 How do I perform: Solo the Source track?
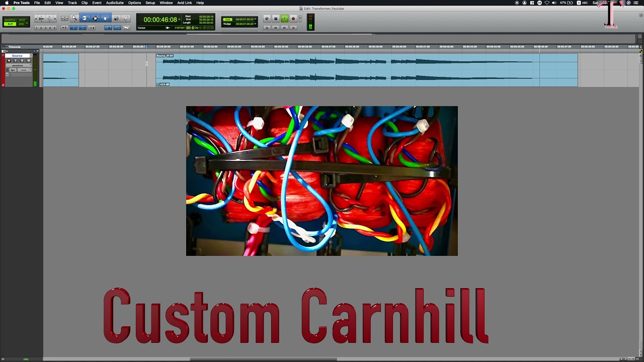tap(22, 60)
